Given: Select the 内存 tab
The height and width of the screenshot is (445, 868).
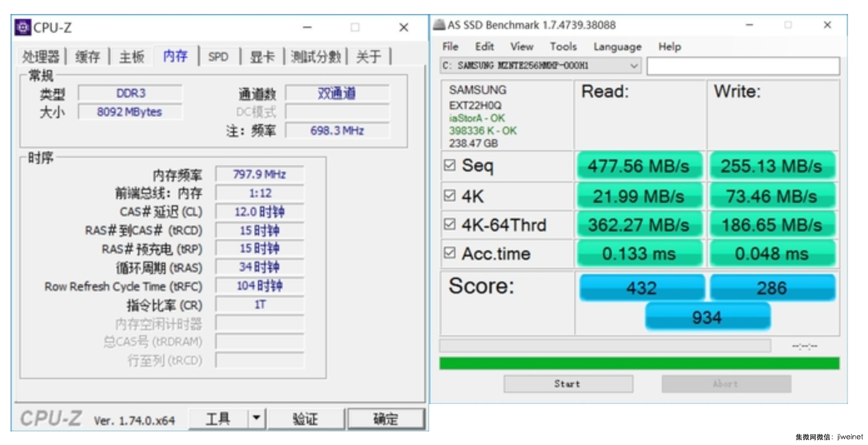Looking at the screenshot, I should point(175,56).
